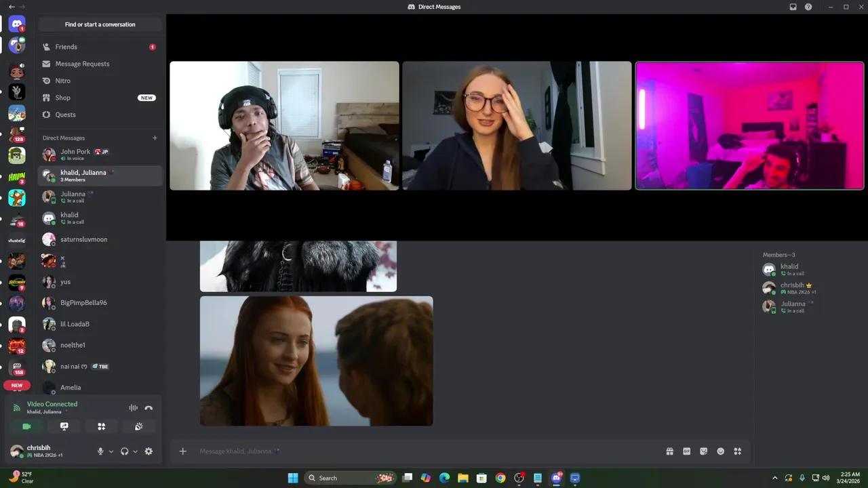
Task: Click the plus attachment button in message bar
Action: 182,451
